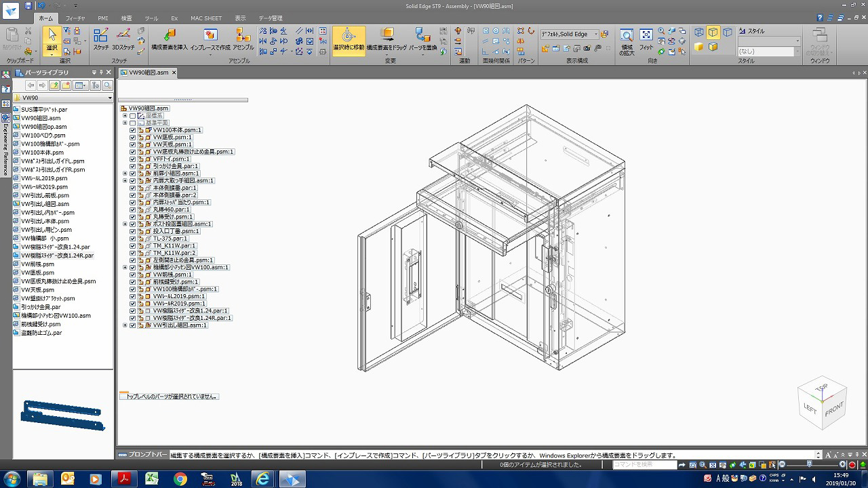Viewport: 868px width, 488px height.
Task: Click the view orientation cube FRONT face
Action: click(x=834, y=410)
